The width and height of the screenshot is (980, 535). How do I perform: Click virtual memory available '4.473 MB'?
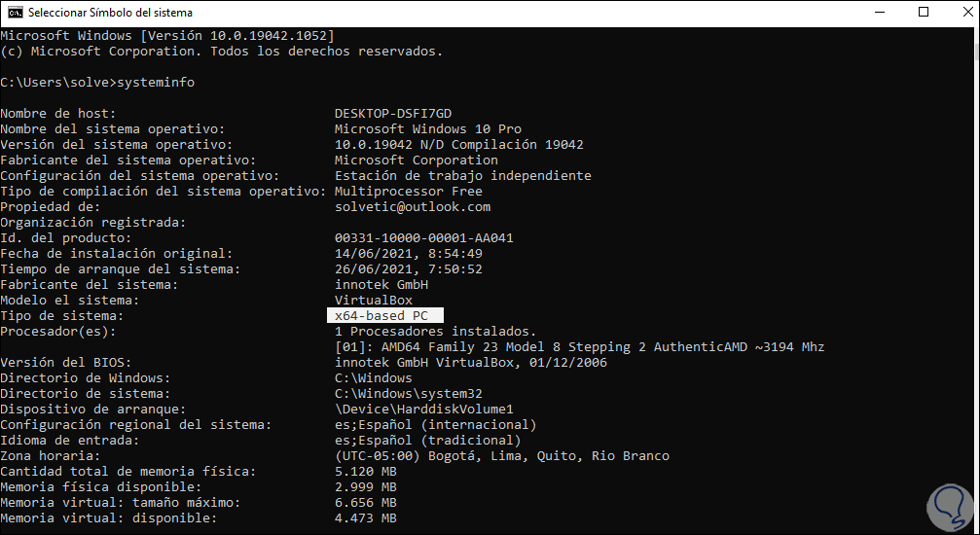point(366,518)
